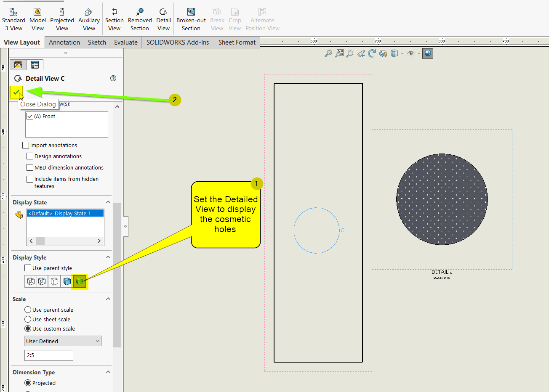
Task: Click the Auxiliary View tool
Action: (x=89, y=19)
